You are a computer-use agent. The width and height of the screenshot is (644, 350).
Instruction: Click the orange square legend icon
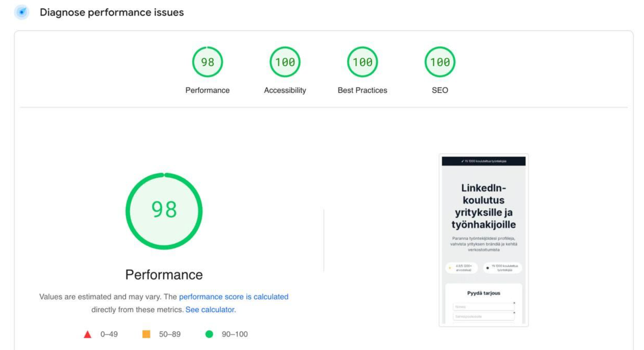click(146, 334)
